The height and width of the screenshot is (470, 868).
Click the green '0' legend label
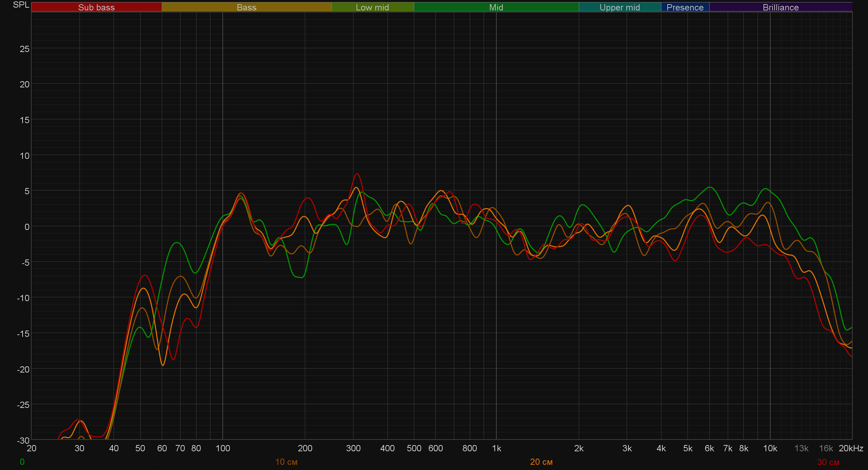[x=22, y=462]
